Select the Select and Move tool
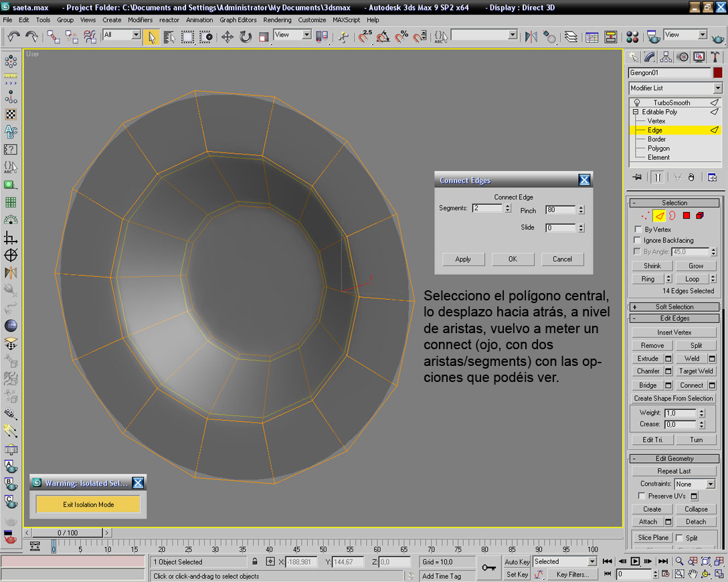This screenshot has height=582, width=728. point(227,37)
